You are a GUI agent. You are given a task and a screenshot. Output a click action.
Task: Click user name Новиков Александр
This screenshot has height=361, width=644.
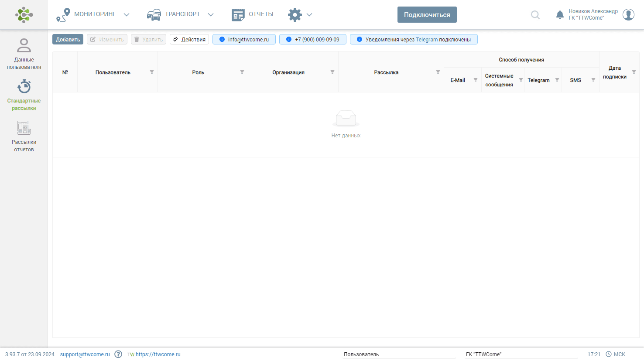click(593, 11)
